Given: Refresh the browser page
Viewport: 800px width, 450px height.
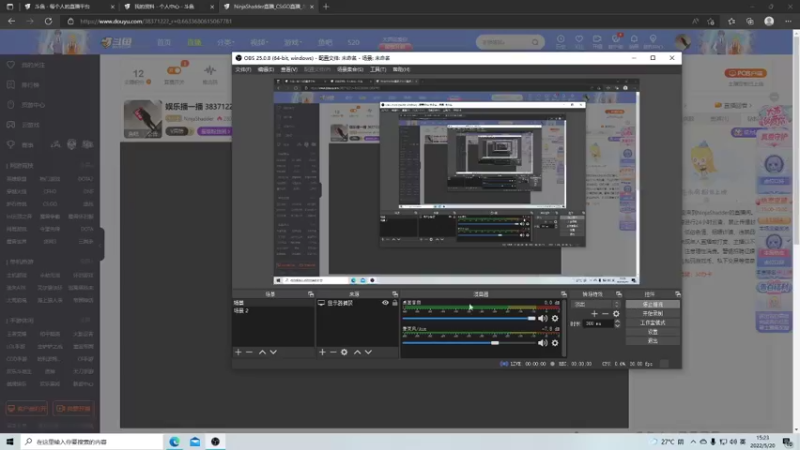Looking at the screenshot, I should tap(48, 21).
